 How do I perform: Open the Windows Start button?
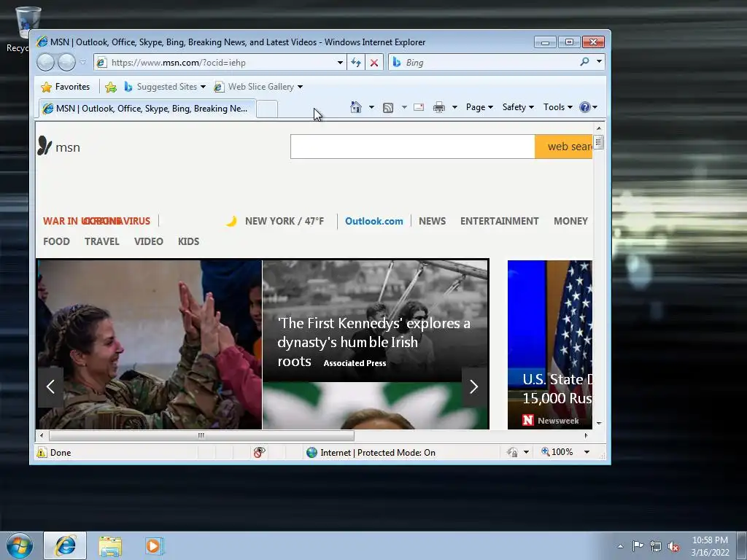pos(20,545)
